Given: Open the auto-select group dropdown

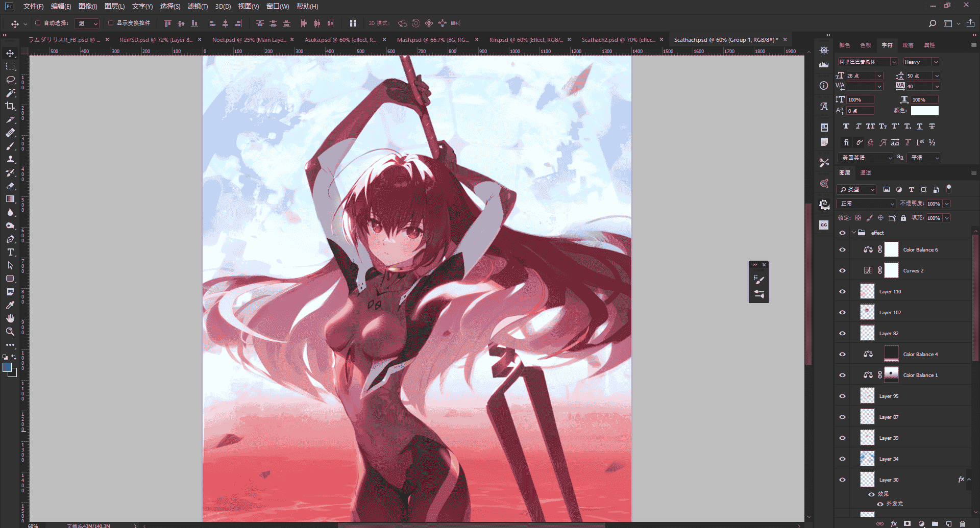Looking at the screenshot, I should [x=87, y=23].
